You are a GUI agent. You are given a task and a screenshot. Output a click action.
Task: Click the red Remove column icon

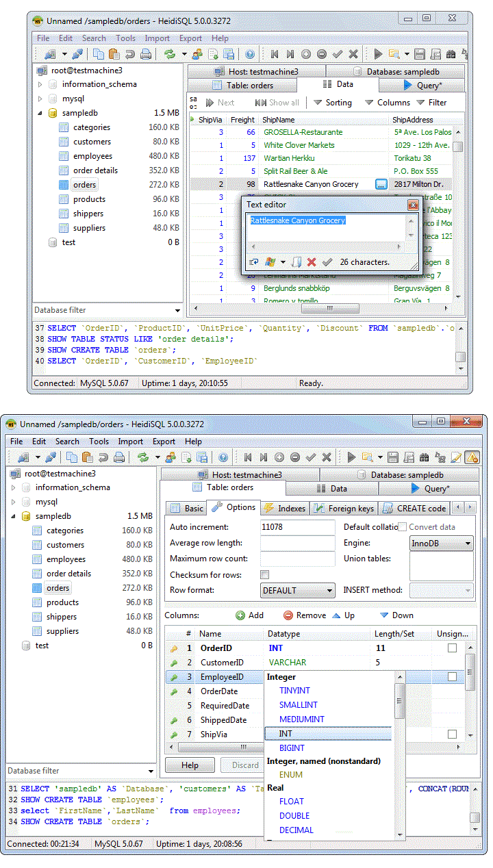(x=288, y=615)
